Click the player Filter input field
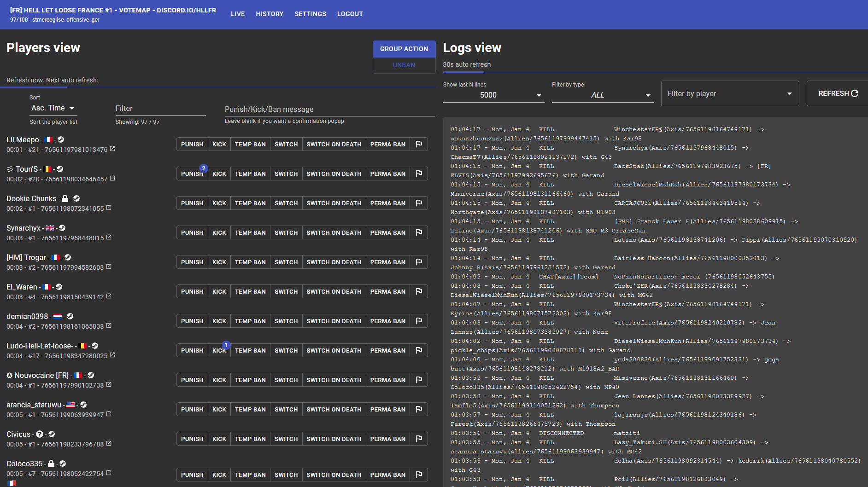The height and width of the screenshot is (487, 868). point(160,109)
